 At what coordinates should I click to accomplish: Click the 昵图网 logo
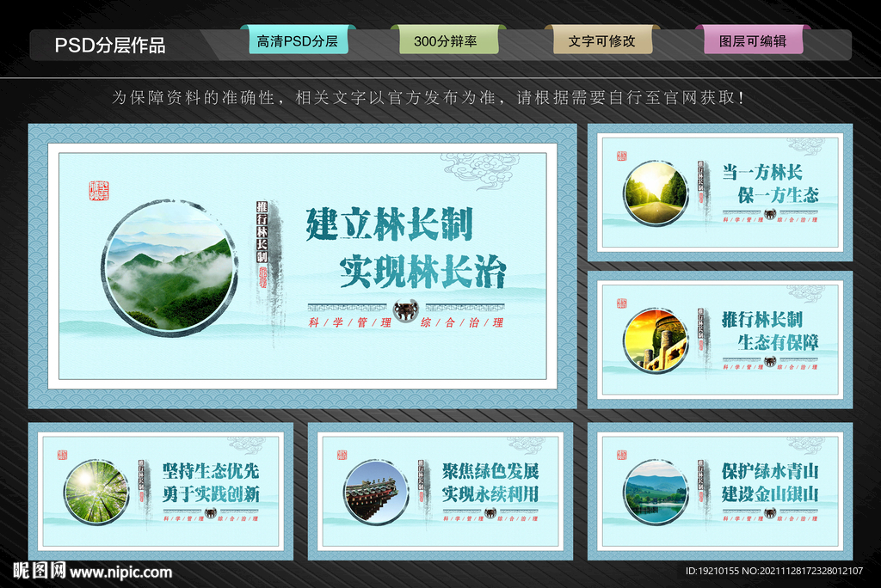(39, 571)
